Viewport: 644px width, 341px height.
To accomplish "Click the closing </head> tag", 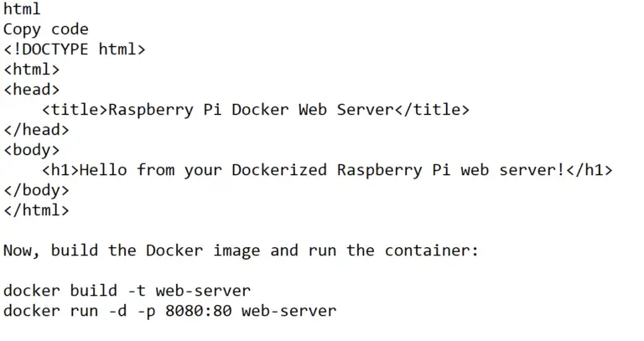I will tap(37, 130).
